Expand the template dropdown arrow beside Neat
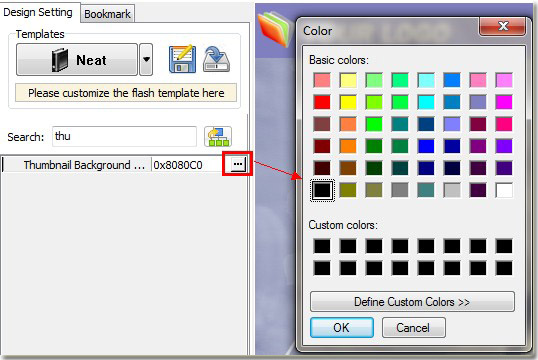Screen dimensions: 538x360 coord(146,60)
